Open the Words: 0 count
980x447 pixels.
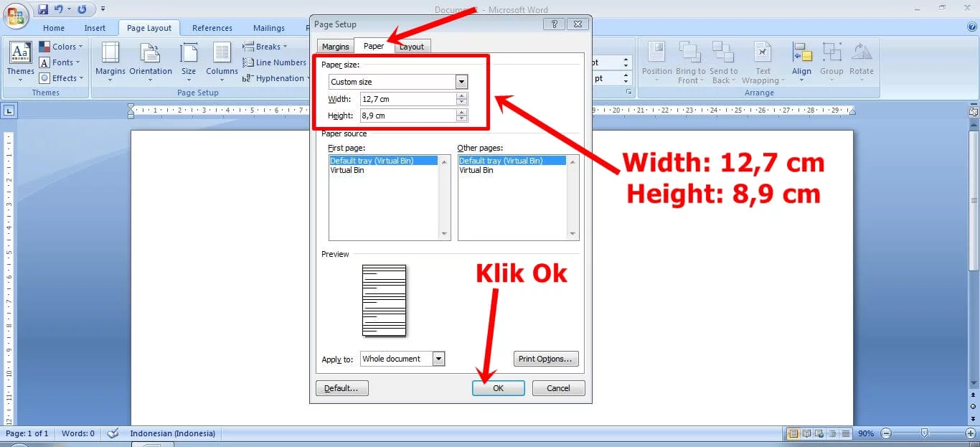tap(78, 433)
